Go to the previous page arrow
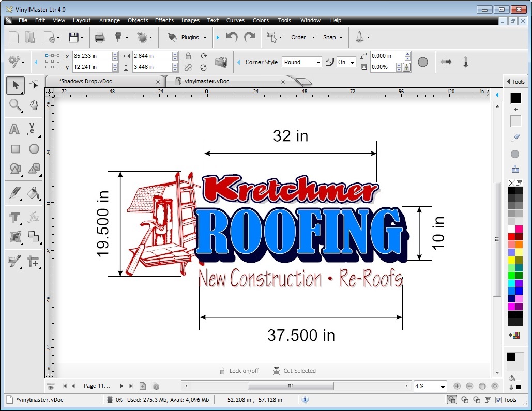Viewport: 532px width, 411px height. click(73, 386)
